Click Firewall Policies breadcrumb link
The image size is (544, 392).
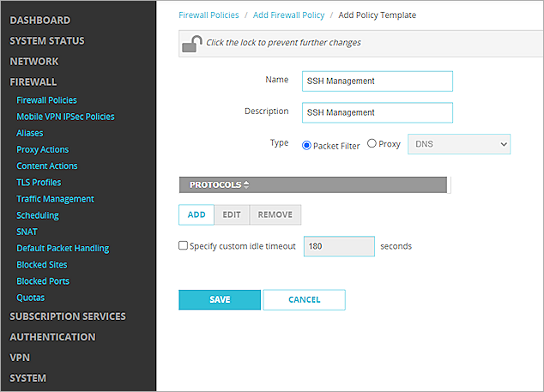[x=209, y=15]
